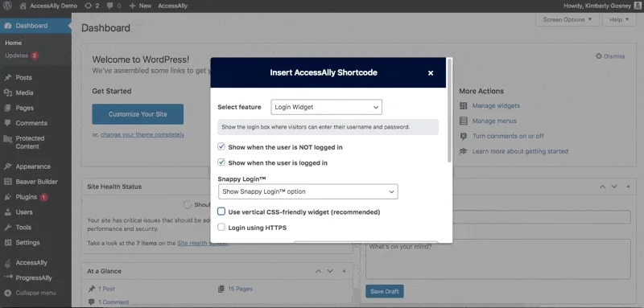Open the Select feature Login Widget dropdown
Viewport: 644px width, 308px height.
pyautogui.click(x=327, y=107)
